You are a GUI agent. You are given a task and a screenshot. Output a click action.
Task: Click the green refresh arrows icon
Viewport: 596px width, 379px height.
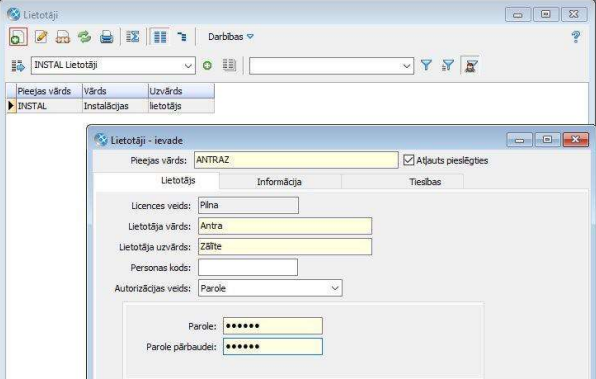click(x=84, y=37)
